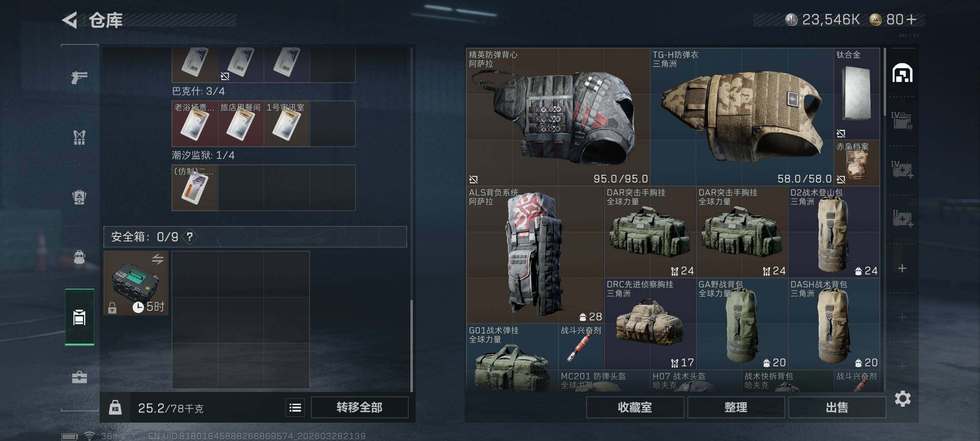Screen dimensions: 980x441
Task: Select the highlighted keycard pack tab
Action: [79, 317]
